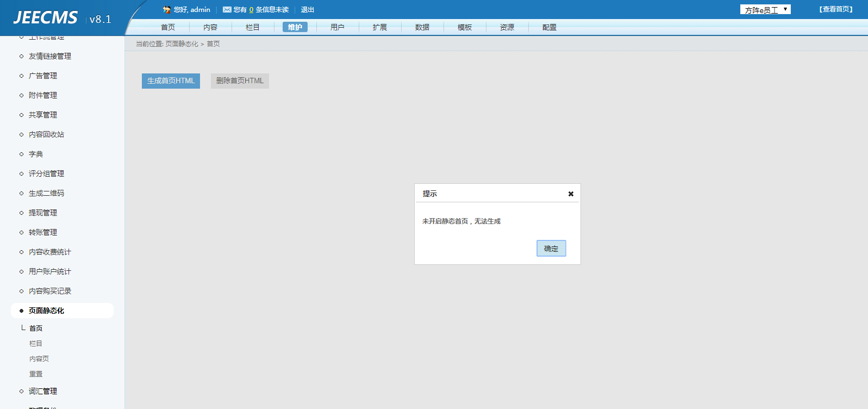The height and width of the screenshot is (409, 868).
Task: Open 广告管理 in the sidebar
Action: 43,76
